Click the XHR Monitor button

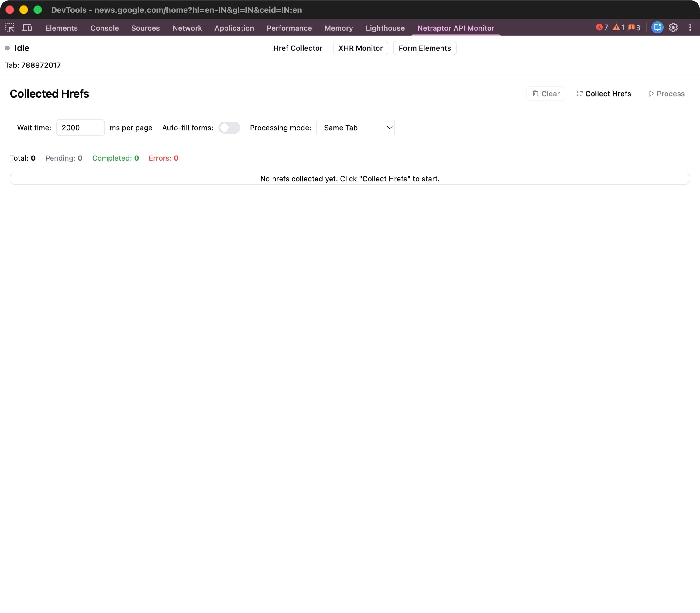360,48
